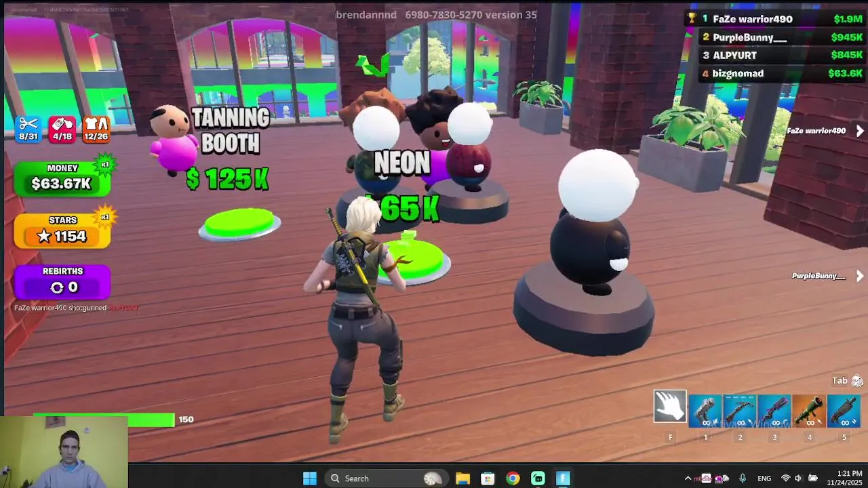
Task: Click the hair dye 4/18 counter icon
Action: point(62,129)
